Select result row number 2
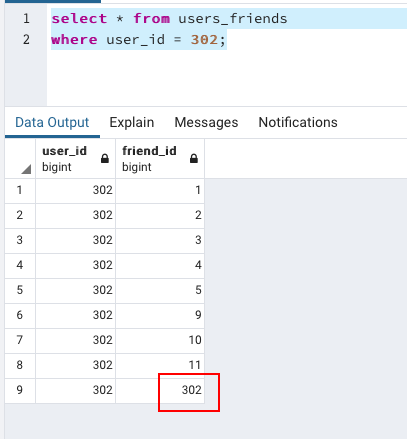 pyautogui.click(x=20, y=215)
